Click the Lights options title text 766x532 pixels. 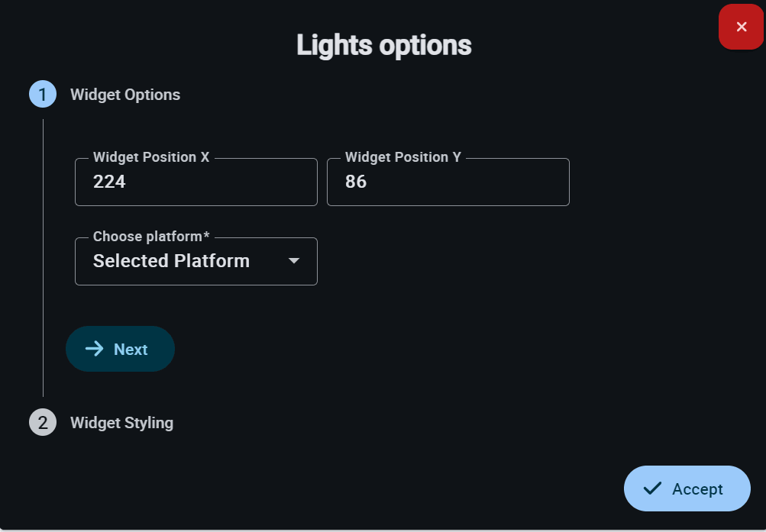[383, 45]
